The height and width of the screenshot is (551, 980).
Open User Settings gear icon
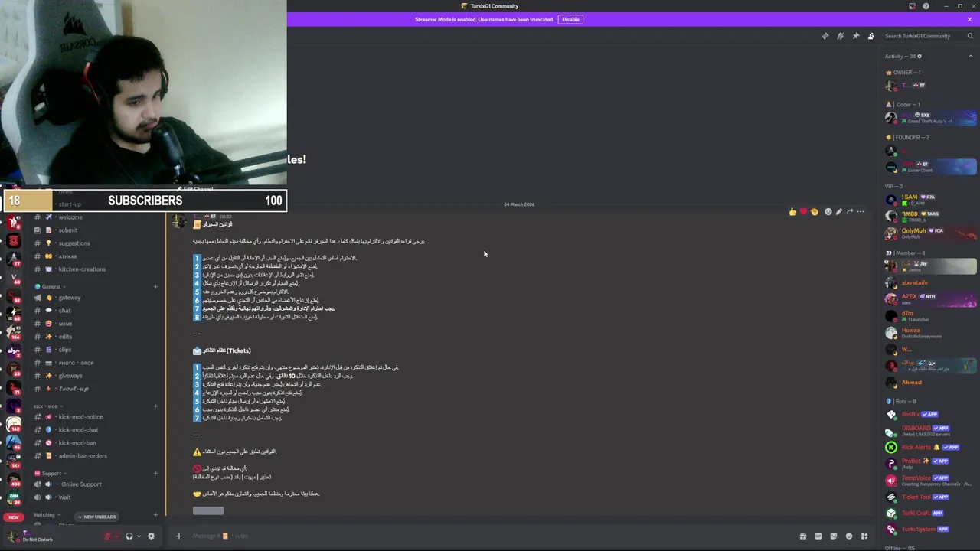pos(151,536)
